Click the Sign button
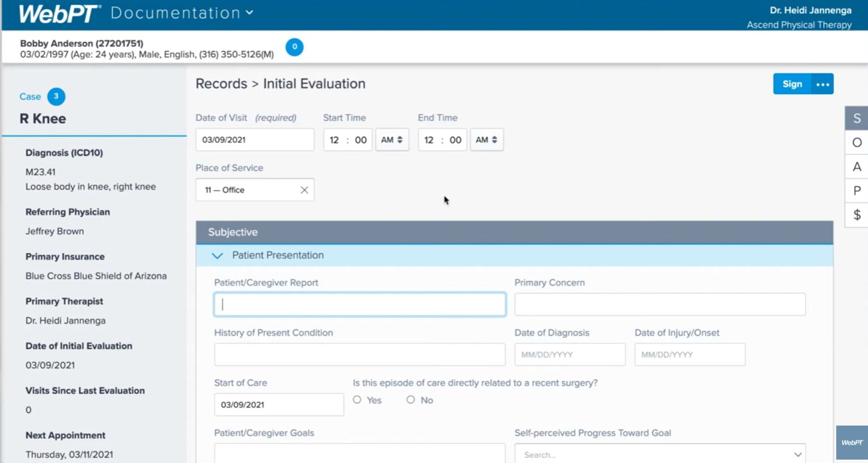The image size is (868, 463). pyautogui.click(x=792, y=84)
